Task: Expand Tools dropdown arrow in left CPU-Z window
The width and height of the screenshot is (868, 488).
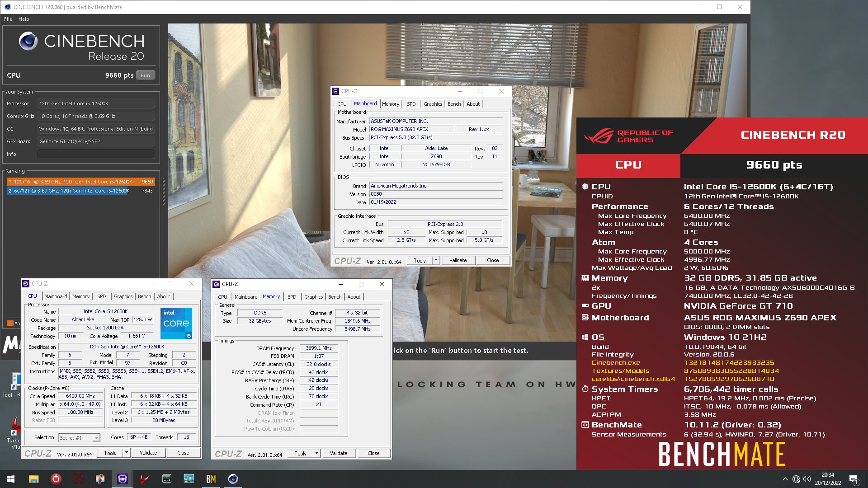Action: point(126,453)
